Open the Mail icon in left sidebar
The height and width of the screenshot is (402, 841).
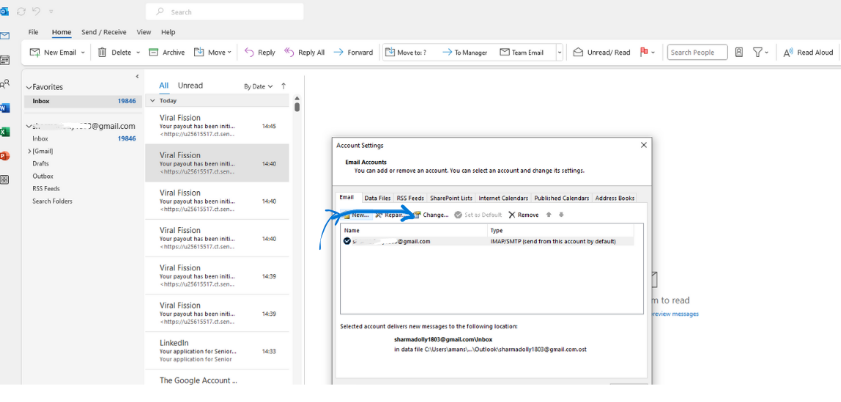point(5,36)
